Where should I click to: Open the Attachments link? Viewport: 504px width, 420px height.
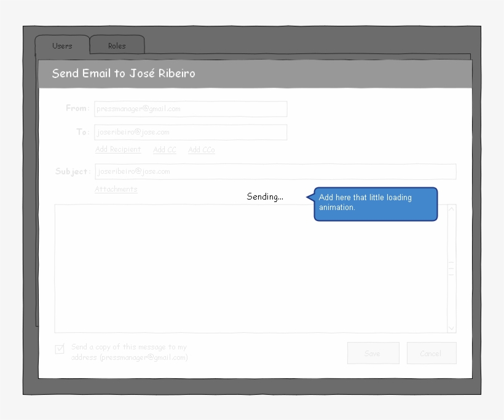116,189
